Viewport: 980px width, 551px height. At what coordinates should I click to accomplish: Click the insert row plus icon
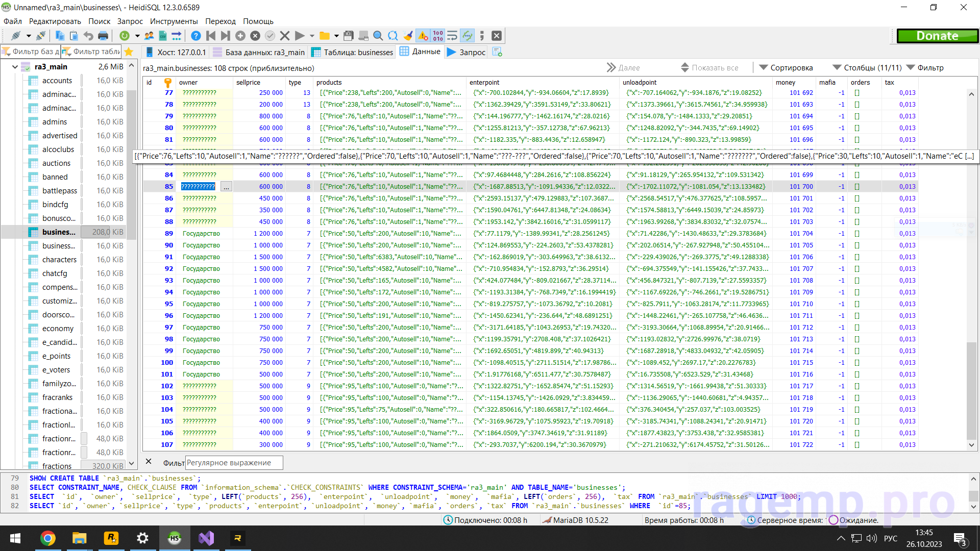pyautogui.click(x=240, y=36)
